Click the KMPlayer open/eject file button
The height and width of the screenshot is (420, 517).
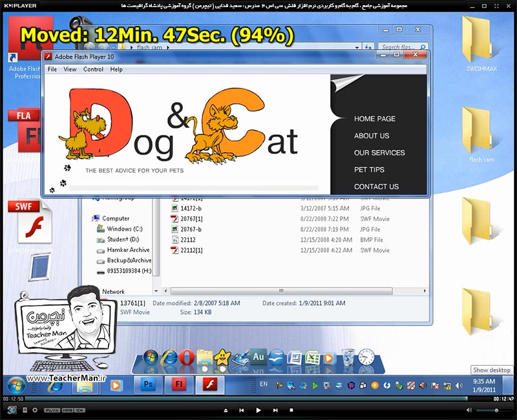coord(226,410)
